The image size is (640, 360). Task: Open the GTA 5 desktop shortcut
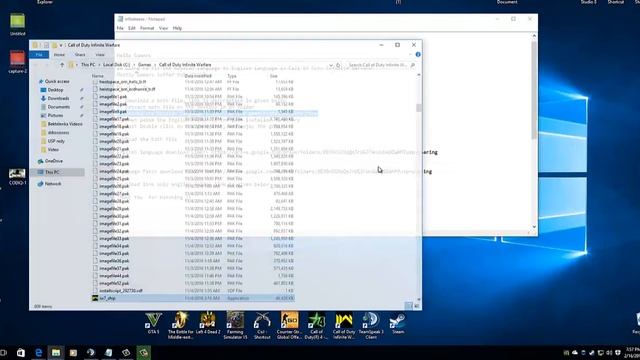click(153, 323)
